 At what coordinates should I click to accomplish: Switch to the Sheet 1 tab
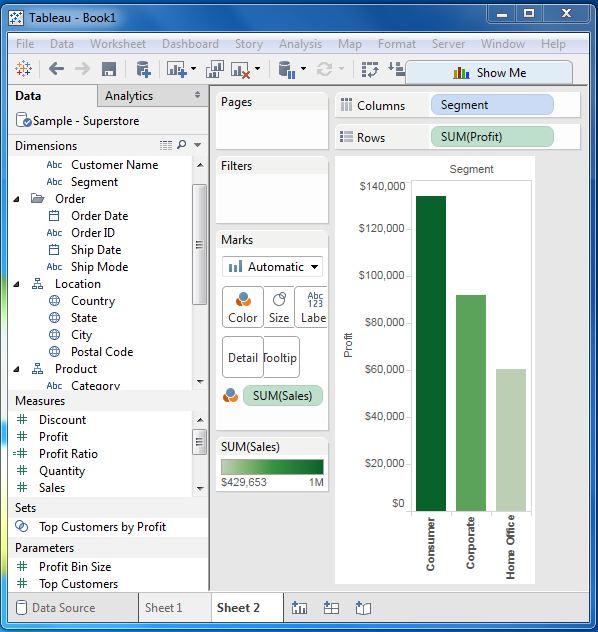coord(163,607)
